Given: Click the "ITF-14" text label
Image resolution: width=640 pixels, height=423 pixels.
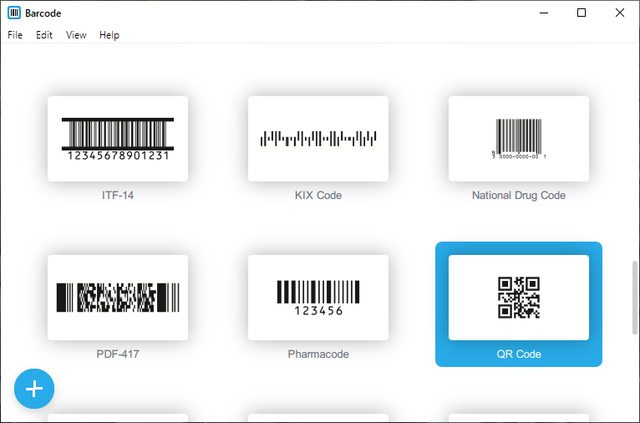Looking at the screenshot, I should click(118, 195).
